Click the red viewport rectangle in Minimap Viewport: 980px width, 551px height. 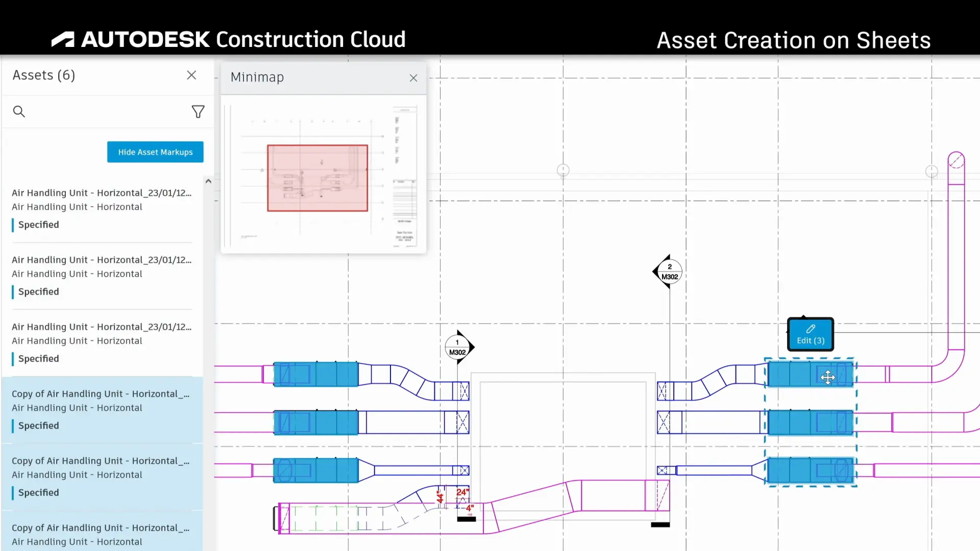click(x=317, y=178)
